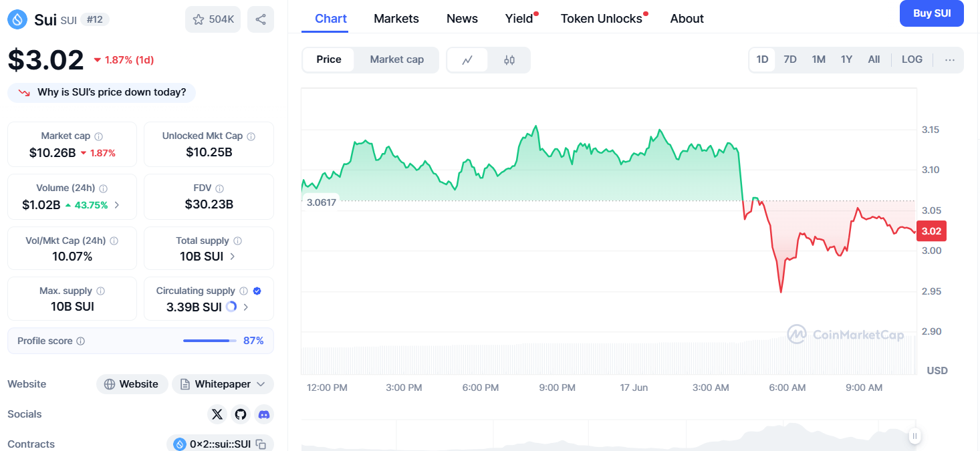Screen dimensions: 980x451
Task: Click the Vol/Mkt Cap value 10.07%
Action: pyautogui.click(x=72, y=257)
